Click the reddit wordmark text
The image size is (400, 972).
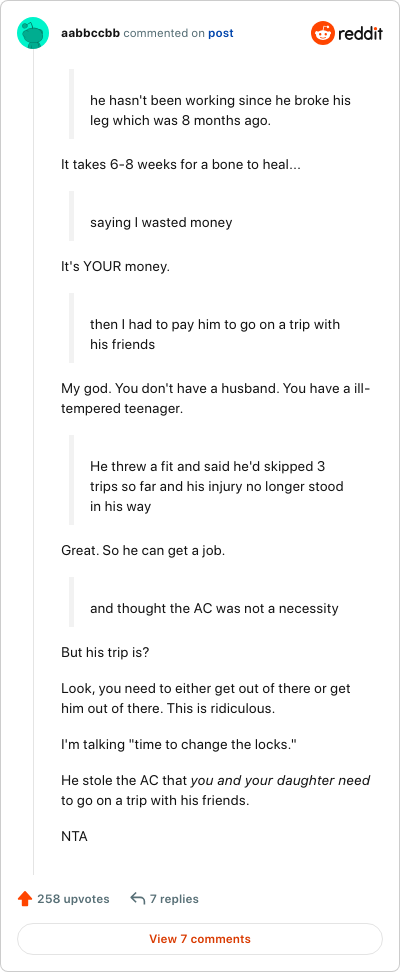pyautogui.click(x=360, y=33)
